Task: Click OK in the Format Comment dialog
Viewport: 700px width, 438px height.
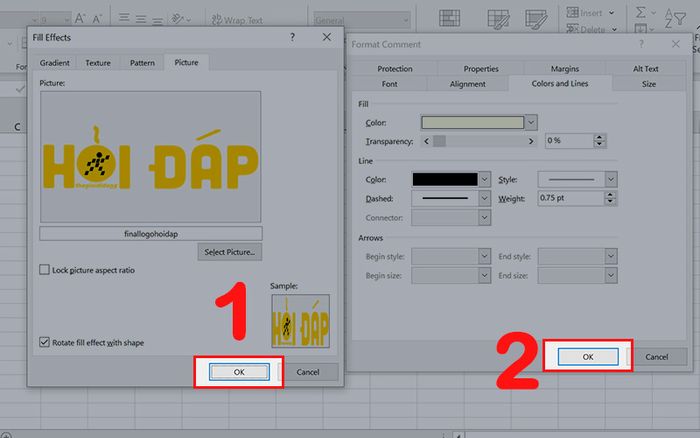Action: click(588, 357)
